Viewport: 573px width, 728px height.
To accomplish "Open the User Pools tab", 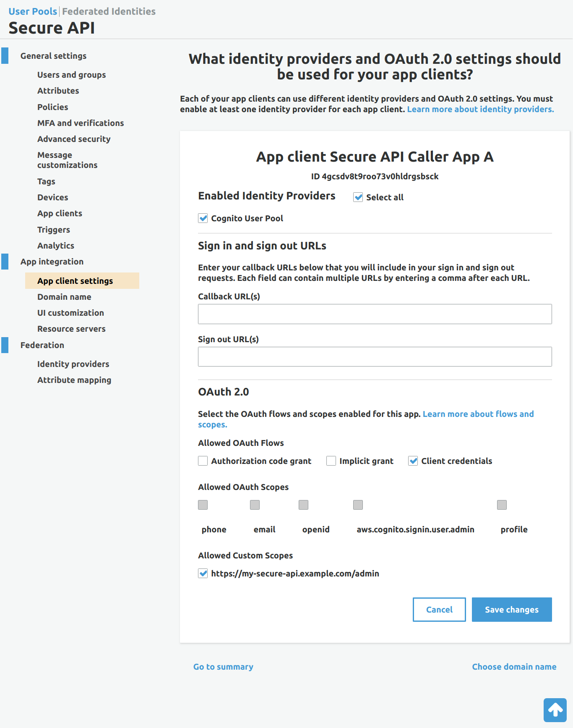I will 33,11.
